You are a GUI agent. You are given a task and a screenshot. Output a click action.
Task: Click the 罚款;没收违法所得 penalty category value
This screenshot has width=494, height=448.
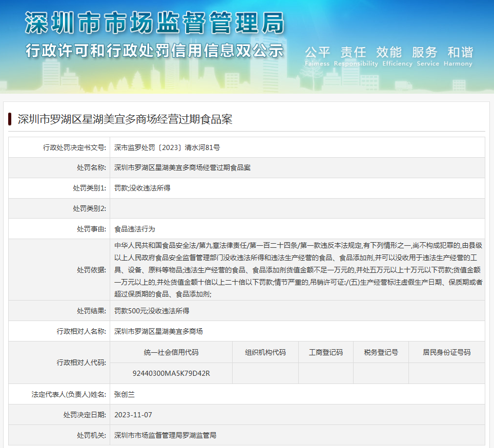(x=142, y=188)
